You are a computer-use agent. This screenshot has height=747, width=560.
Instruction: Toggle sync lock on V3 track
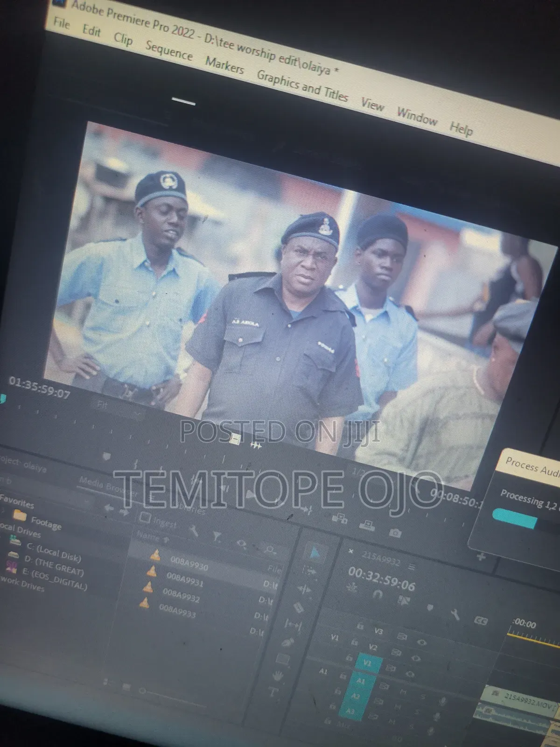pyautogui.click(x=402, y=636)
